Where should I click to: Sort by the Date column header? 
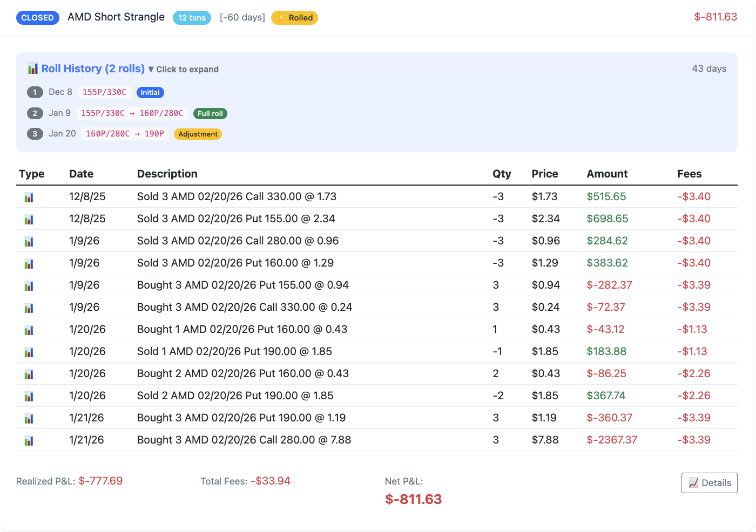point(82,174)
